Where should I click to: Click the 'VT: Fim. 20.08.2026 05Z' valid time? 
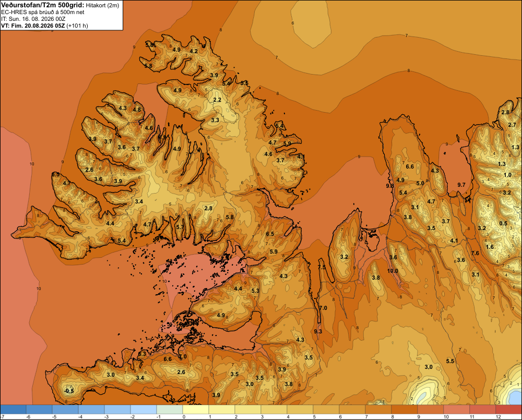(33, 26)
